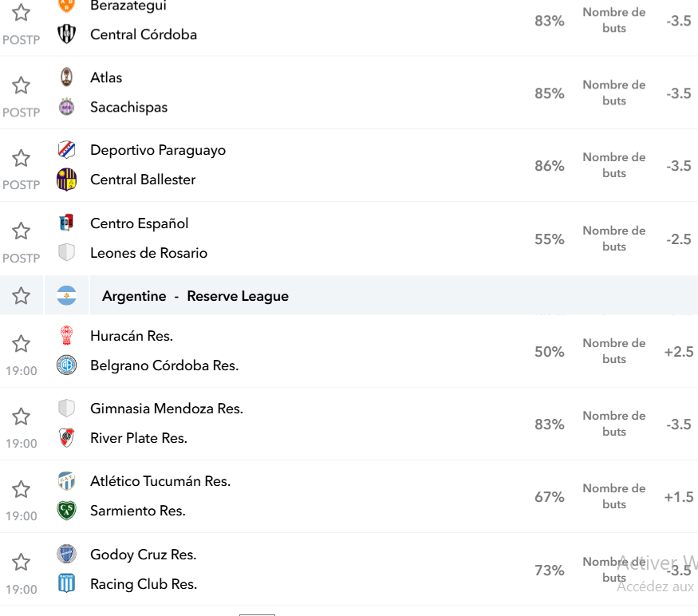This screenshot has height=616, width=698.
Task: Favorite the Gimnasia Mendoza vs River Plate match
Action: (x=21, y=417)
